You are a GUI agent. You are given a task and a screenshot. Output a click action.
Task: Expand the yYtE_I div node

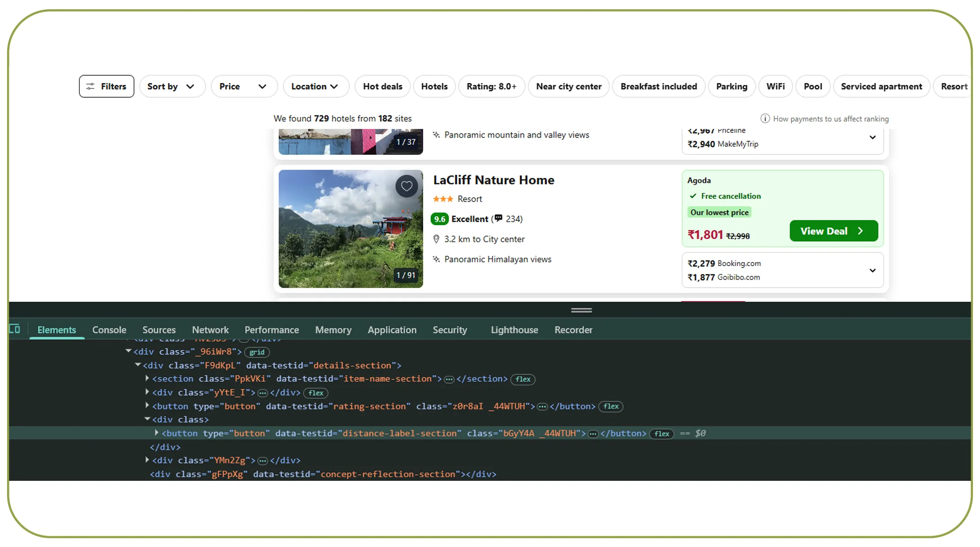(x=147, y=392)
